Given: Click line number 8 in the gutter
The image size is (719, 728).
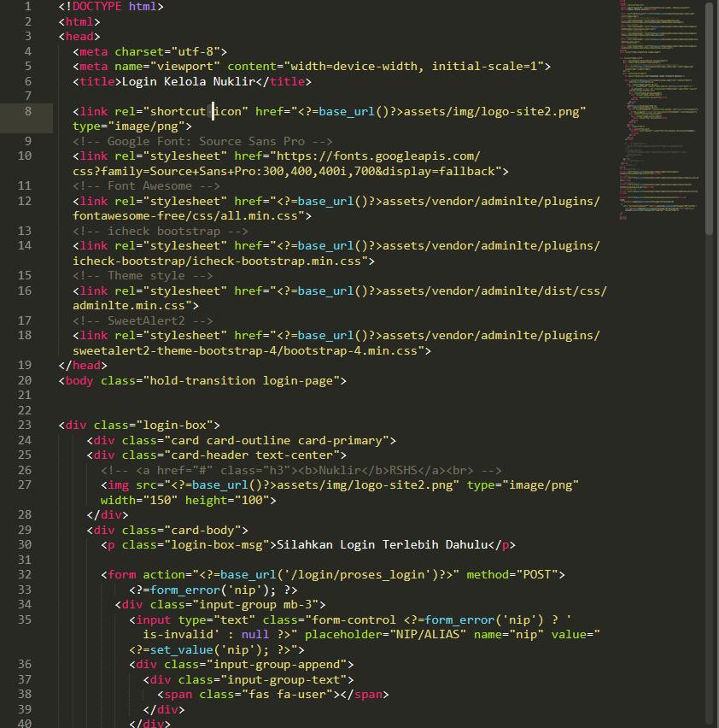Looking at the screenshot, I should (x=28, y=111).
